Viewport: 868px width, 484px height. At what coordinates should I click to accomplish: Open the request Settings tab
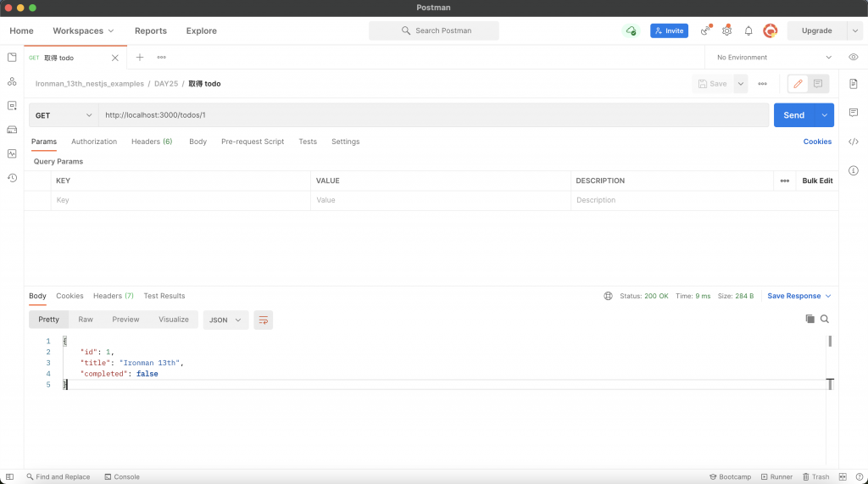[x=346, y=142]
